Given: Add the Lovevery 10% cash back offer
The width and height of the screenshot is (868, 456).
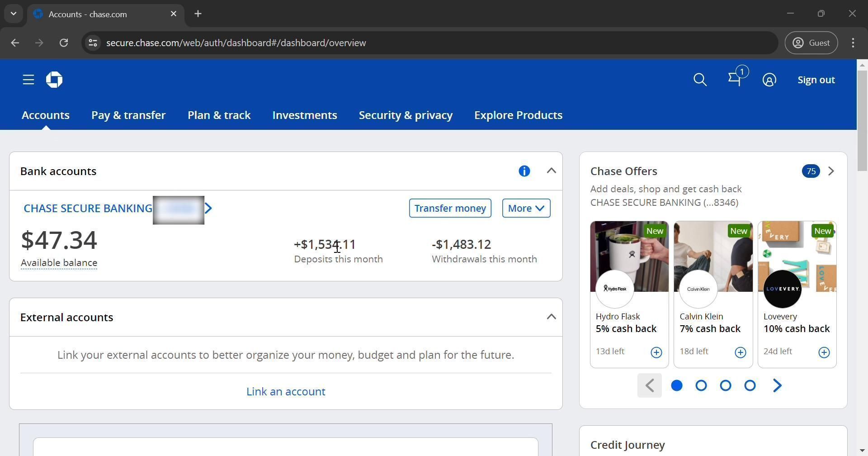Looking at the screenshot, I should (x=824, y=352).
